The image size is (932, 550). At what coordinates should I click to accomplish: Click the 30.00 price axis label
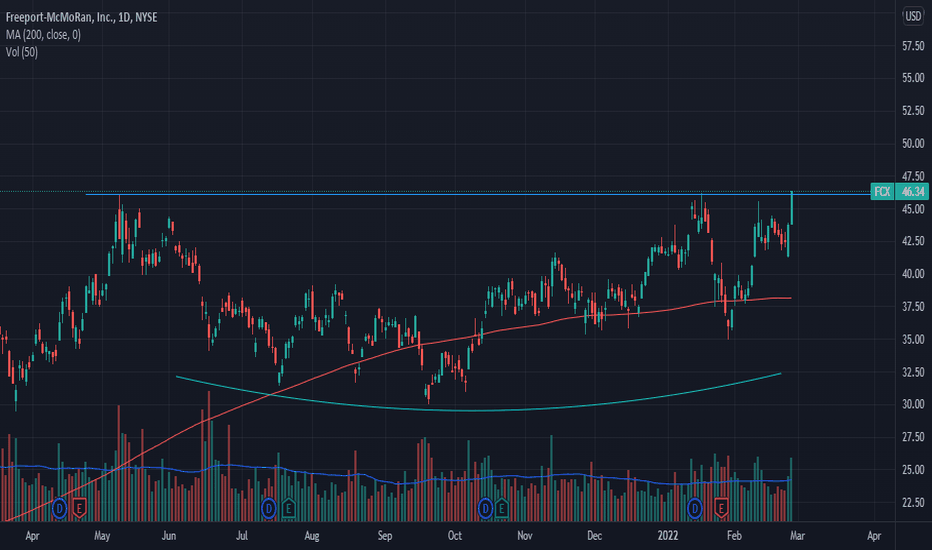tap(913, 404)
